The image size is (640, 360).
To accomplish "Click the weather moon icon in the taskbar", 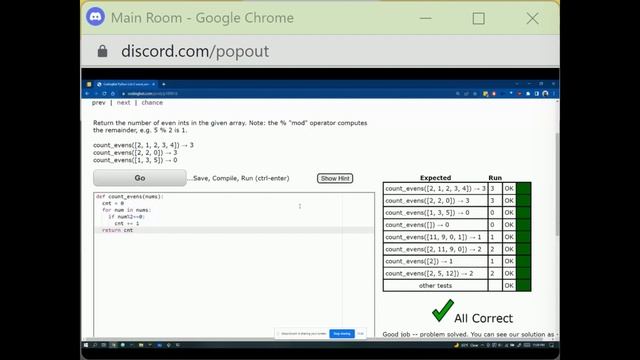I will (456, 345).
